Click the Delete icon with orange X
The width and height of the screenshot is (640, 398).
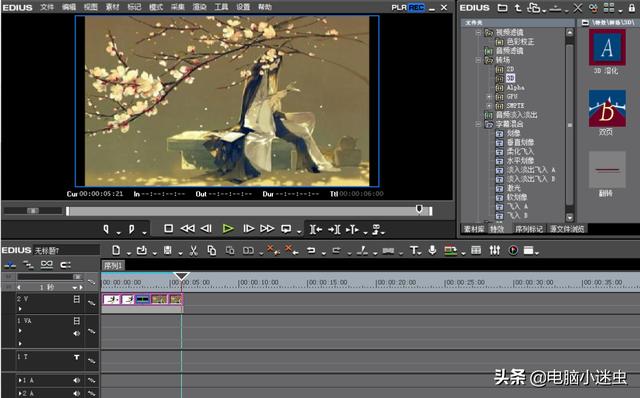[272, 250]
